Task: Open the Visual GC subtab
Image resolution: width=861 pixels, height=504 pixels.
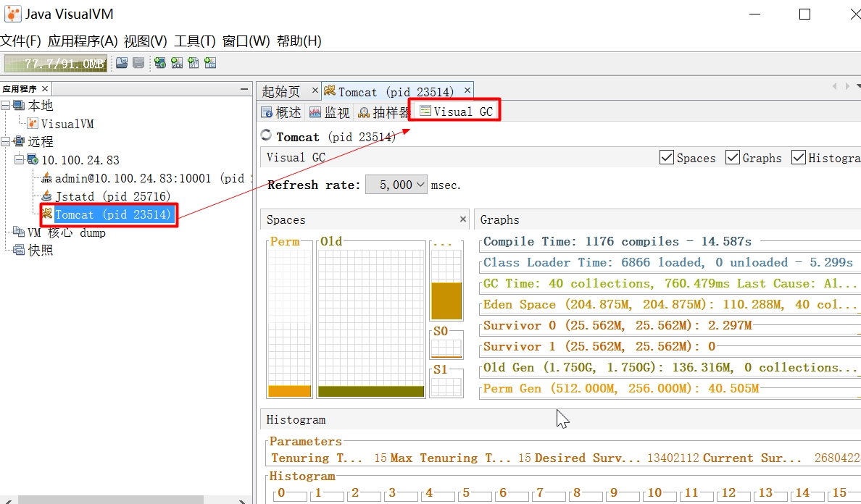Action: point(456,112)
